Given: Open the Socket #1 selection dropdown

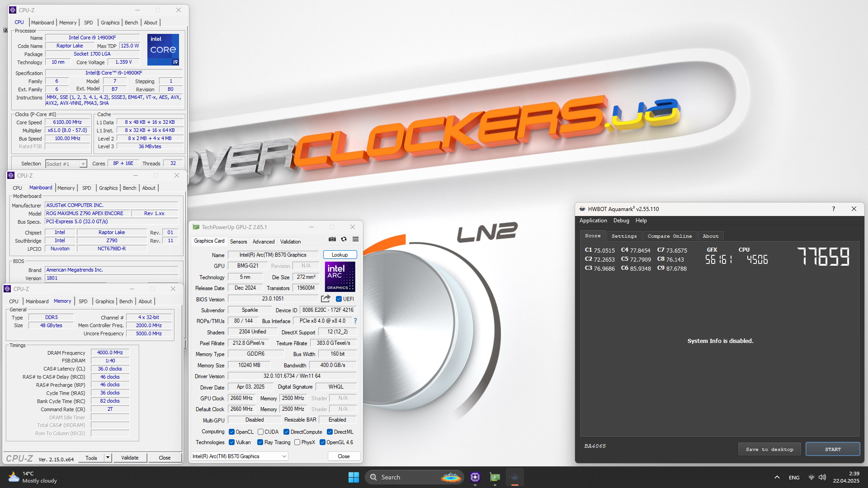Looking at the screenshot, I should click(x=66, y=164).
